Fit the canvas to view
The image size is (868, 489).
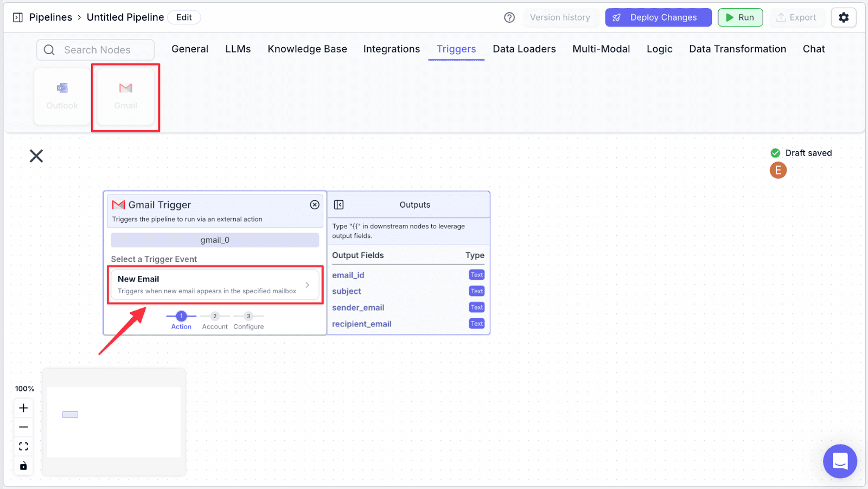pyautogui.click(x=23, y=446)
